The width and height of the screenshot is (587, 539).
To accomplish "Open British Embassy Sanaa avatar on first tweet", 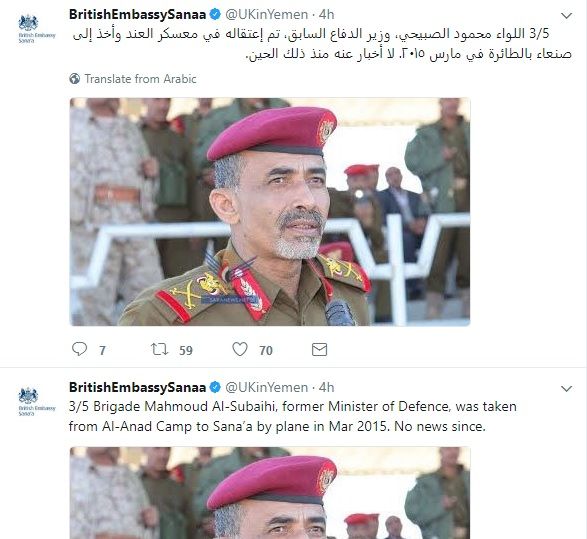I will (37, 28).
